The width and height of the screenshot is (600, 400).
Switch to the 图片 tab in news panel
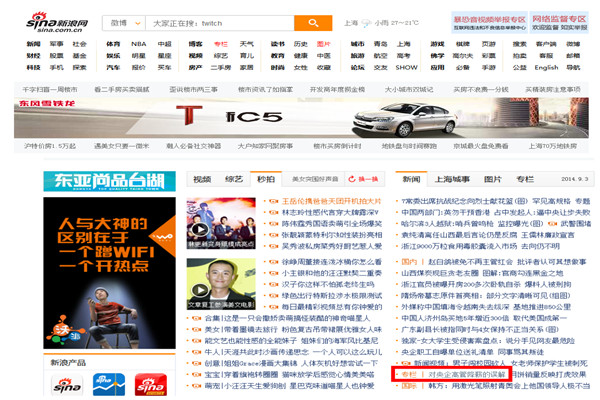click(x=493, y=179)
